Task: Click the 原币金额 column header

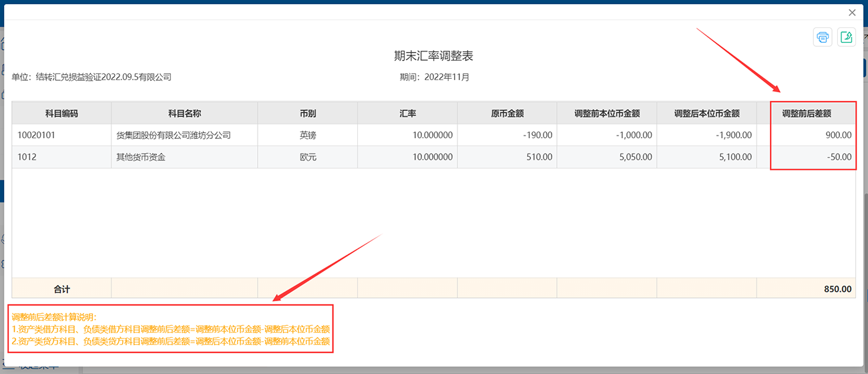Action: pyautogui.click(x=507, y=114)
